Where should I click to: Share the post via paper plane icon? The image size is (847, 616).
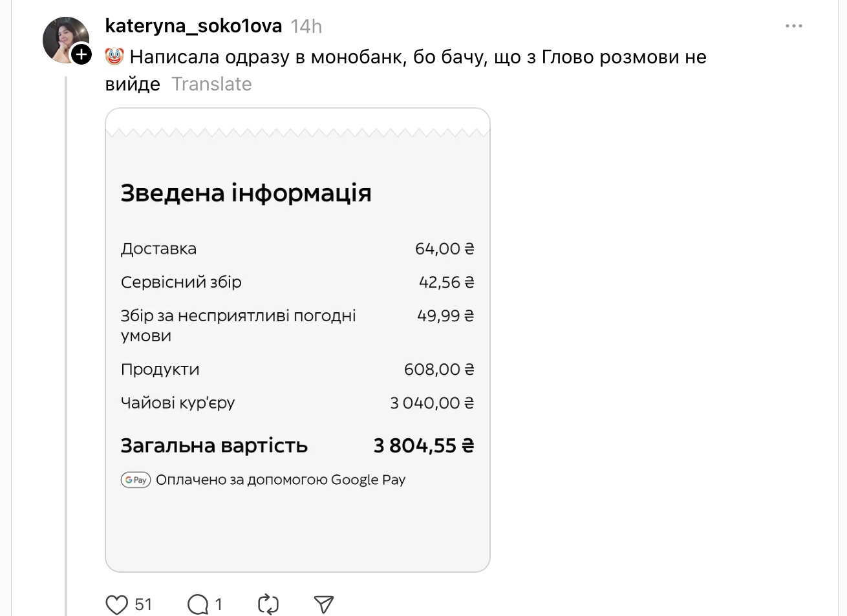tap(323, 604)
